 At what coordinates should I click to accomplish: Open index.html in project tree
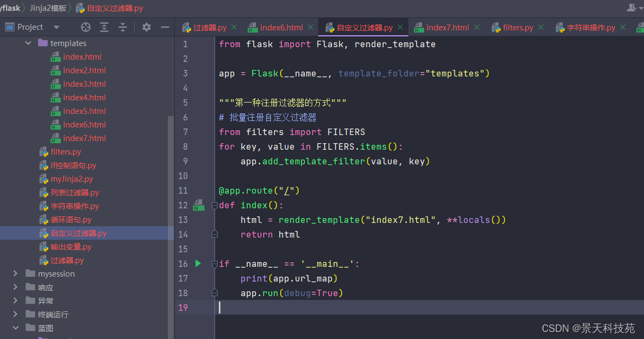pos(82,56)
